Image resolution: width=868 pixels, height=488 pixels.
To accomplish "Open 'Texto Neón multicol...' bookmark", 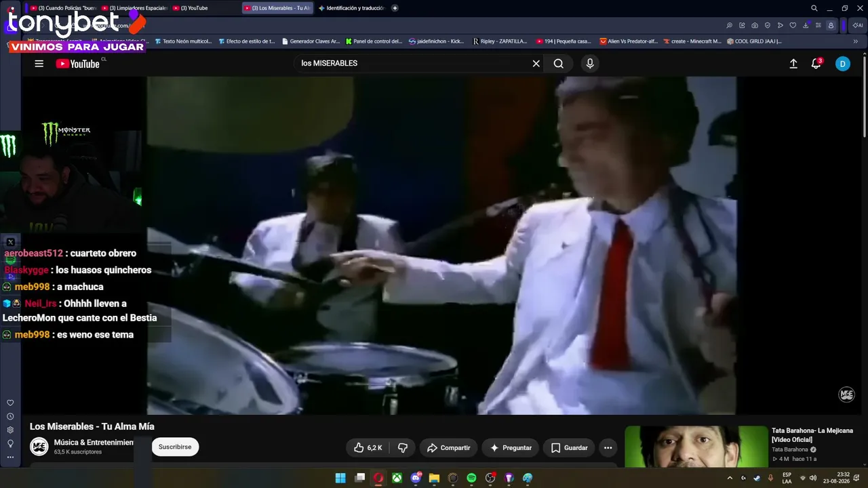I will [x=183, y=41].
